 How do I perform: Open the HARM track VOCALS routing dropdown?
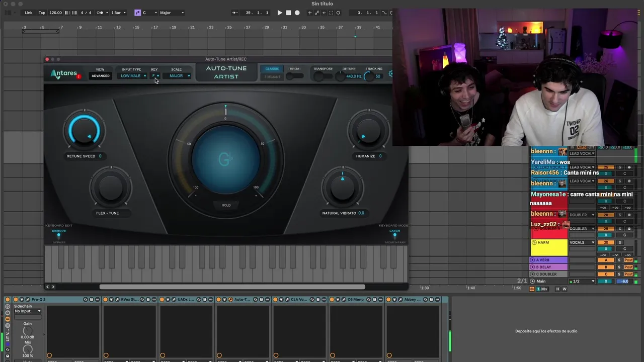point(582,242)
